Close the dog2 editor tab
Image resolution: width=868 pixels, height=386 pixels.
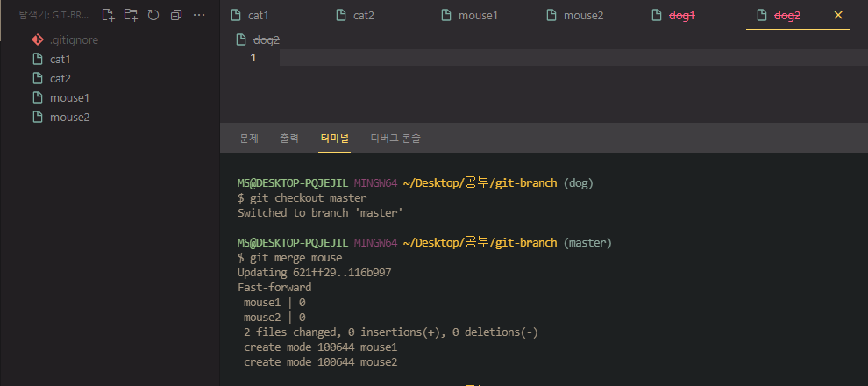click(838, 15)
